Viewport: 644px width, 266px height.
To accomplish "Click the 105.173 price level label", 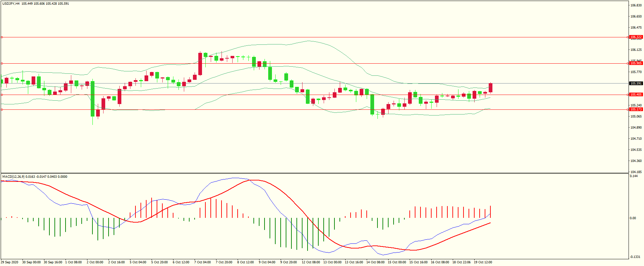I will pos(636,109).
